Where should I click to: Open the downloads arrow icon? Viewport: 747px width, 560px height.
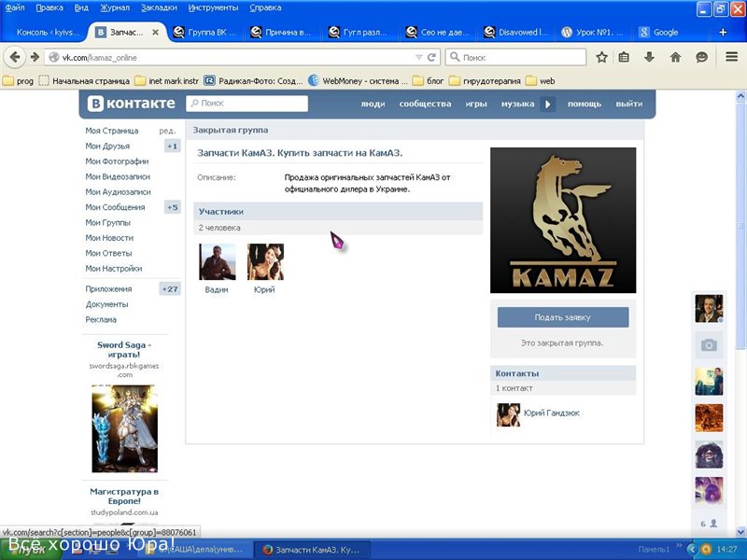click(649, 57)
